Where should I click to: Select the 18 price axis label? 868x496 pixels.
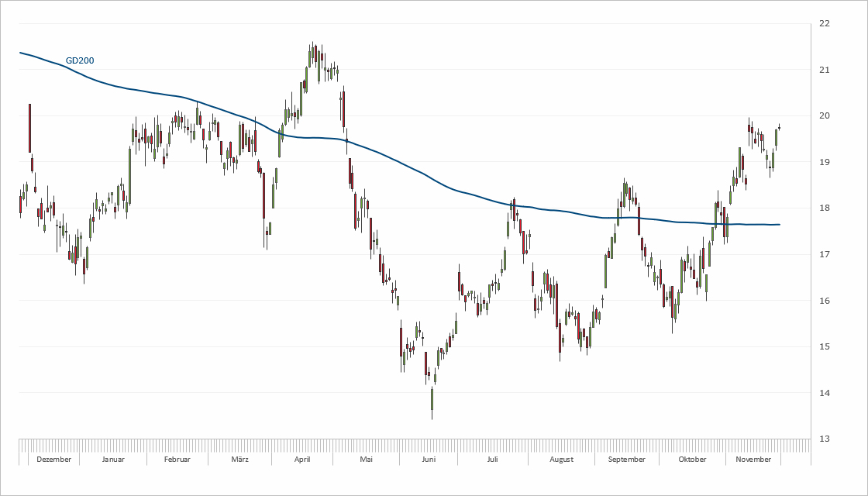[x=824, y=208]
